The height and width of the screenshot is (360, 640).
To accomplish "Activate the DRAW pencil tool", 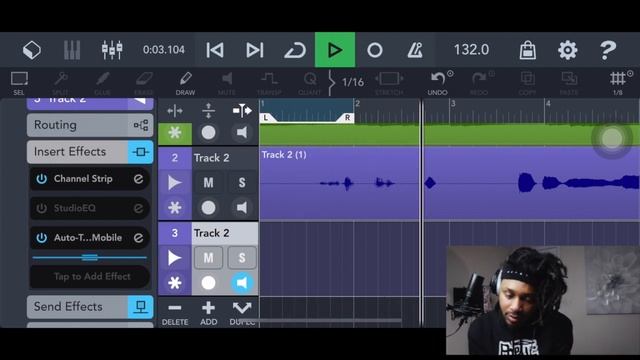I will coord(185,83).
